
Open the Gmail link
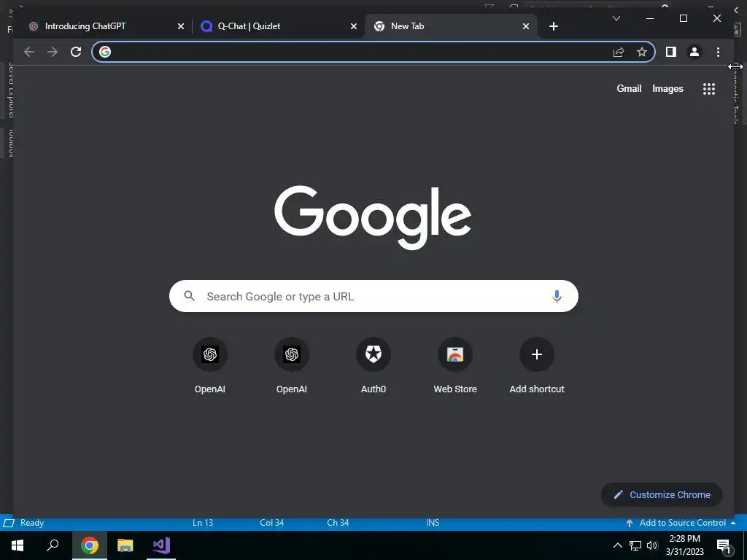point(629,88)
